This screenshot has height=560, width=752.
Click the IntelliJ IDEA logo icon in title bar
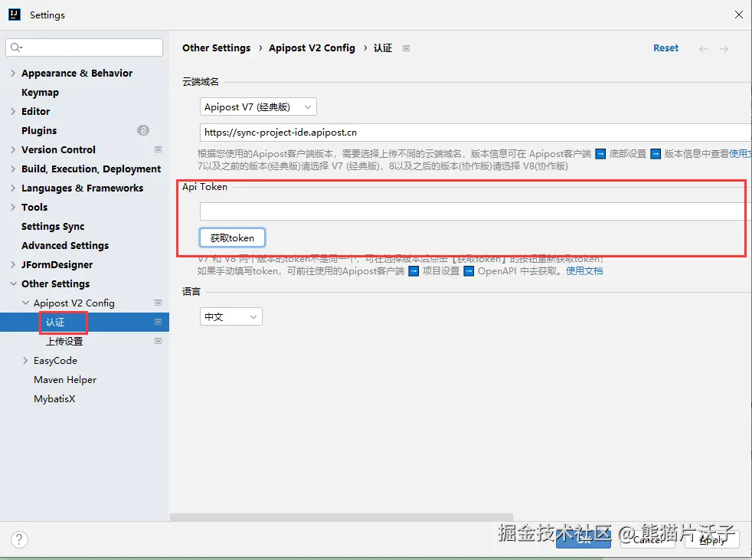pos(15,15)
